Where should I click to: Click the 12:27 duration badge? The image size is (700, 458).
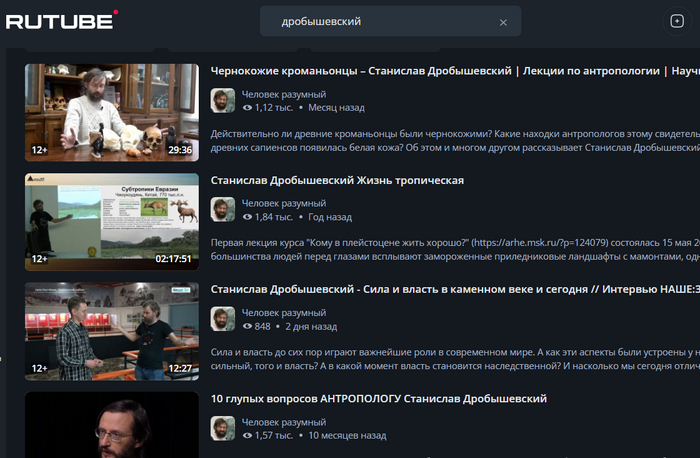click(180, 368)
